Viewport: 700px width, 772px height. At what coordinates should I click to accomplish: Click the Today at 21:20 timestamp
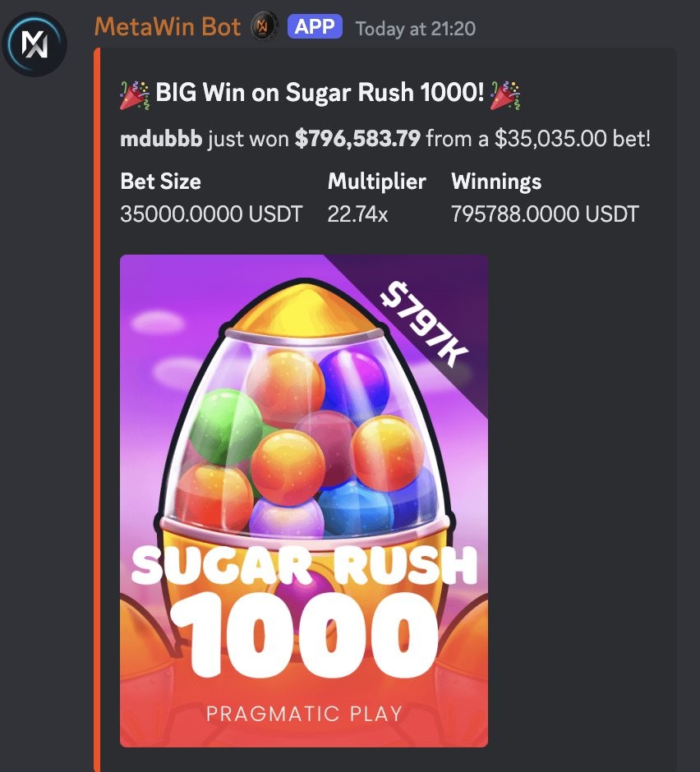[x=415, y=29]
